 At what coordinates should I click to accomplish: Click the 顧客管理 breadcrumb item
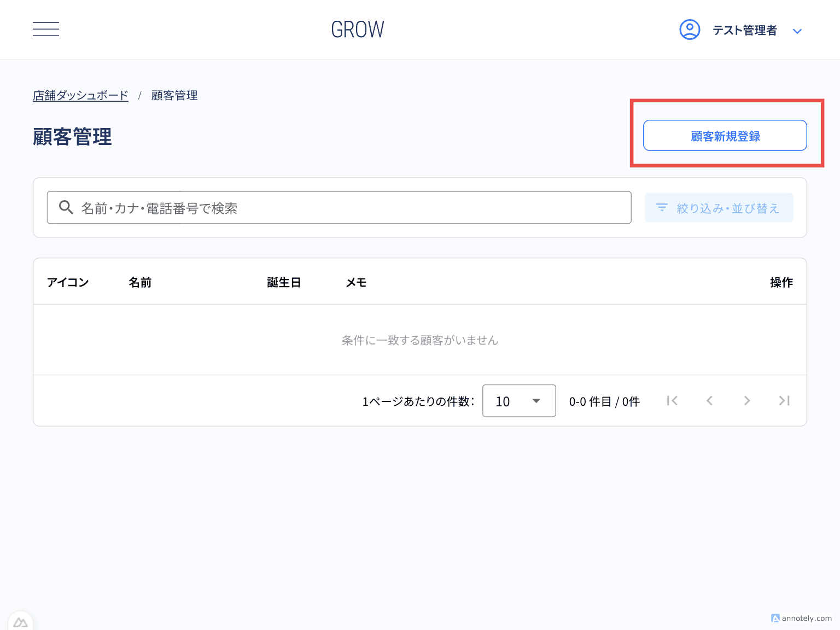click(x=174, y=96)
